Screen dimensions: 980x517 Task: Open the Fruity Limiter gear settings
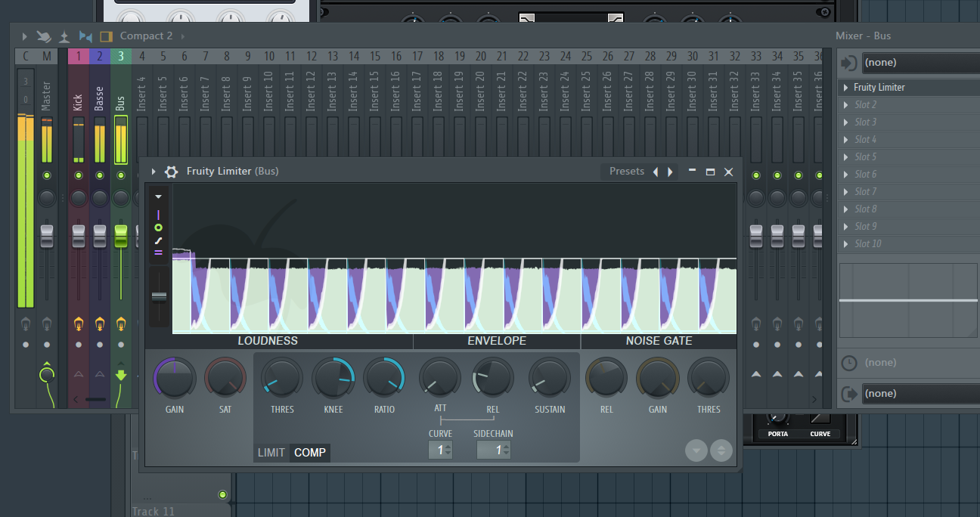[x=172, y=172]
